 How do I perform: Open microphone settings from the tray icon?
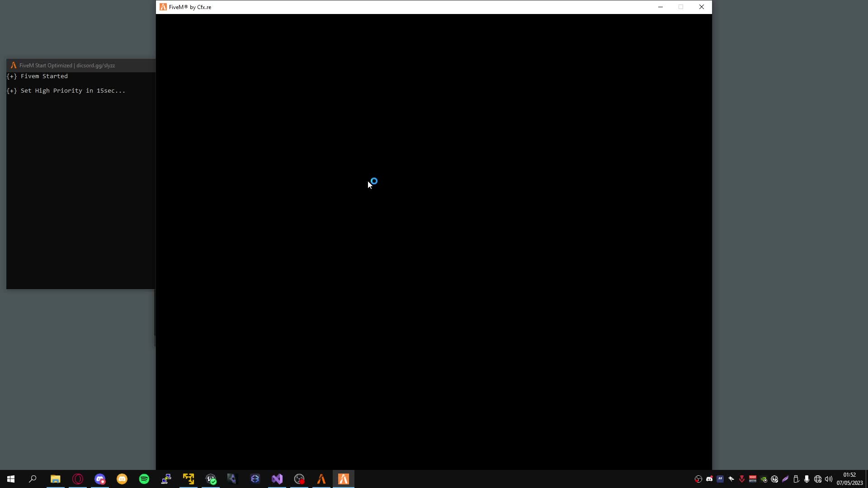807,479
